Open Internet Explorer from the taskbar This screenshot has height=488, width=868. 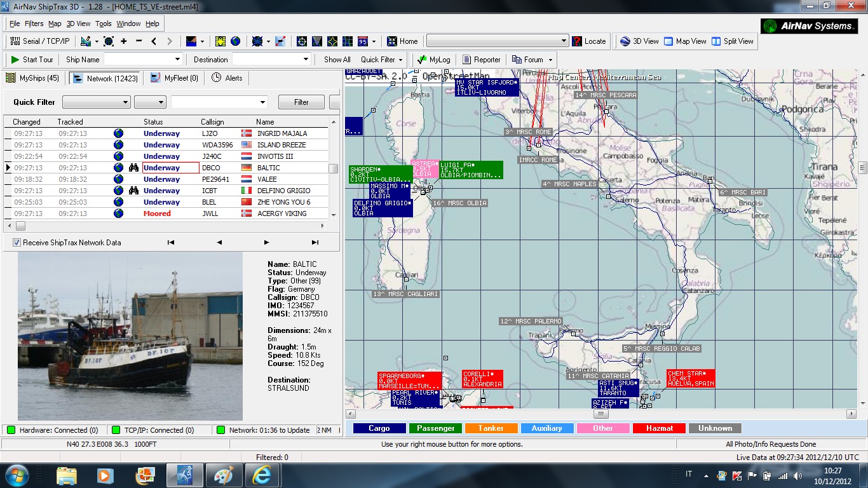point(262,475)
